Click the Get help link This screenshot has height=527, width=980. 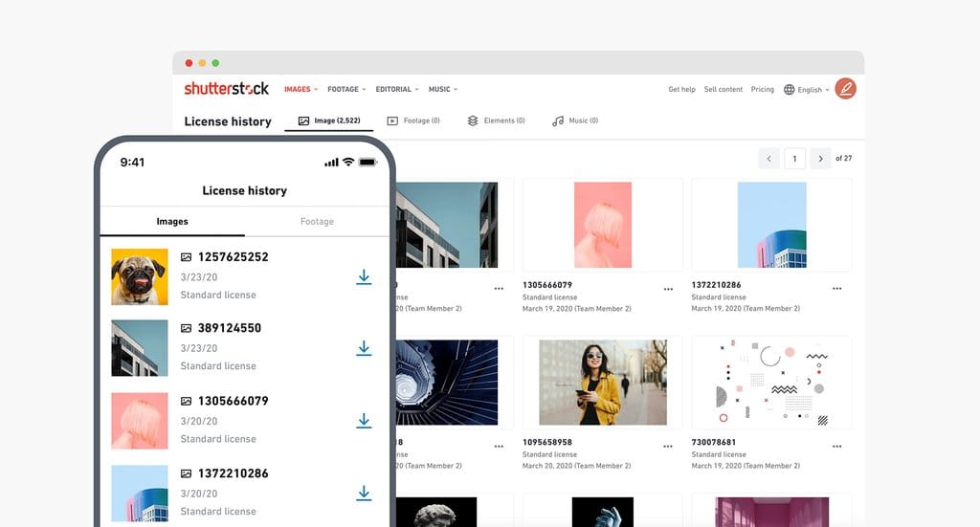tap(681, 89)
